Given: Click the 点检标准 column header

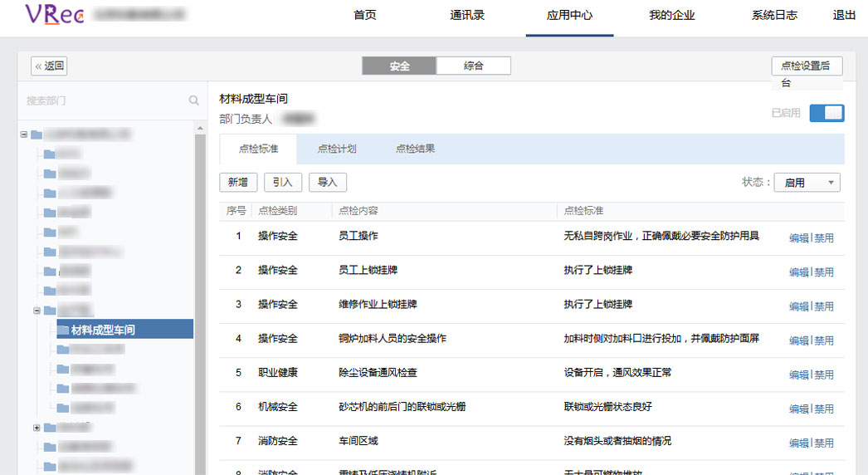Looking at the screenshot, I should click(x=583, y=211).
